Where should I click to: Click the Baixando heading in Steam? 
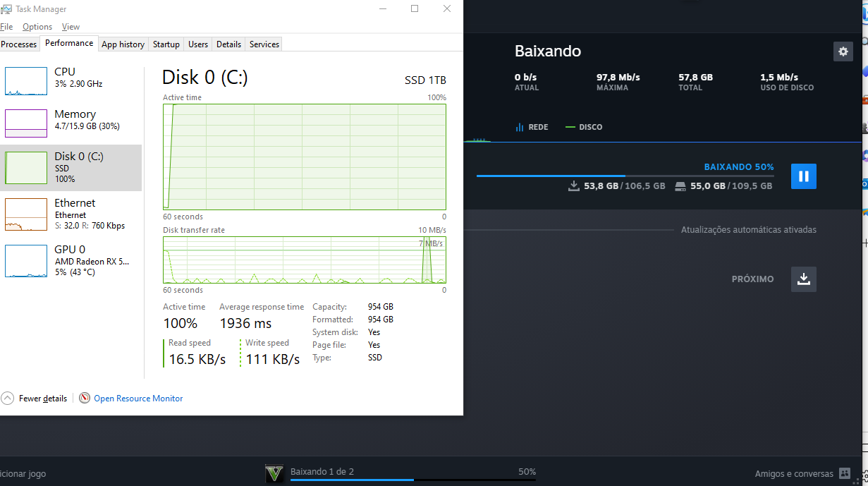pyautogui.click(x=548, y=51)
